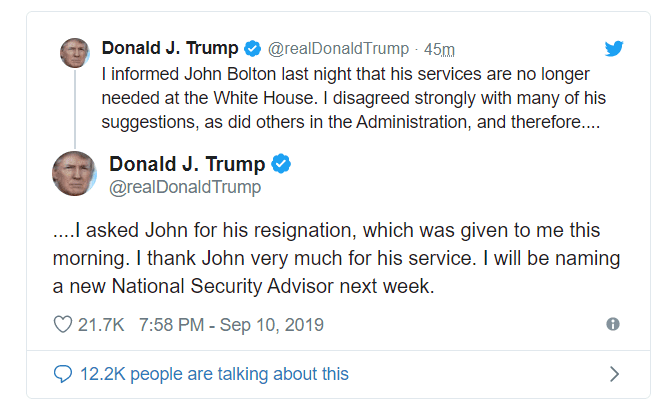This screenshot has width=669, height=410.
Task: Click verified badge beside large profile name
Action: pos(282,164)
